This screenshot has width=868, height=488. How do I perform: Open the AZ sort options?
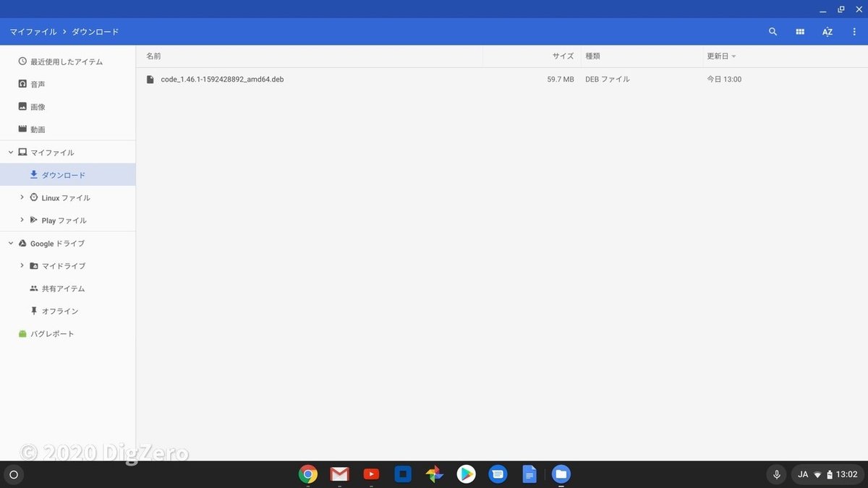827,32
